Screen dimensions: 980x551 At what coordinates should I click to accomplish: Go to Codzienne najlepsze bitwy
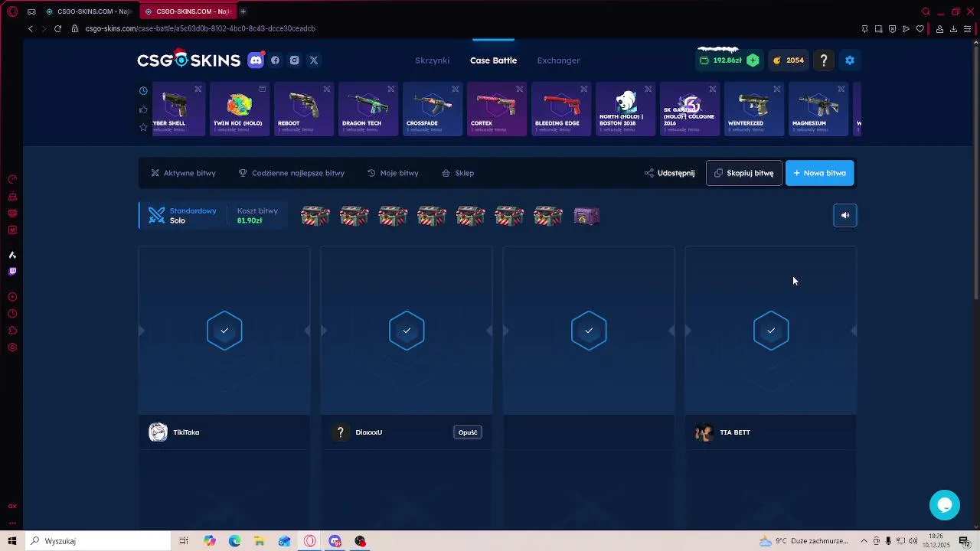[x=292, y=173]
